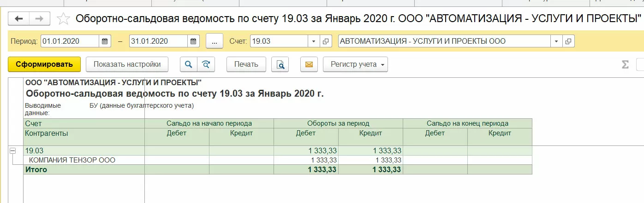Expand the organization dropdown list
This screenshot has height=203, width=644.
[557, 41]
